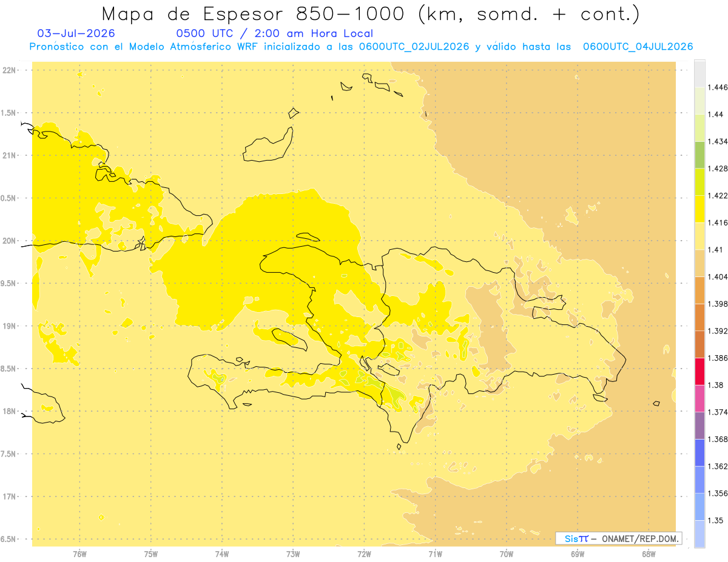Click the '22N' latitude label

[x=9, y=70]
